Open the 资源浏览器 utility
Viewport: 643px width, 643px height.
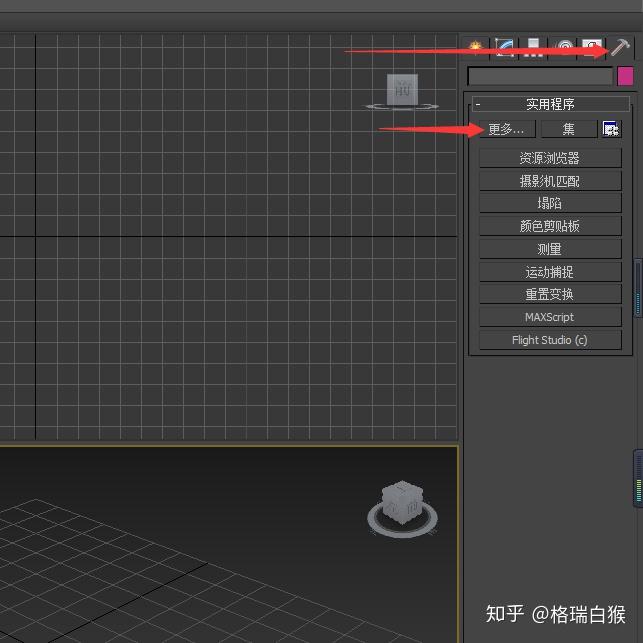coord(550,158)
